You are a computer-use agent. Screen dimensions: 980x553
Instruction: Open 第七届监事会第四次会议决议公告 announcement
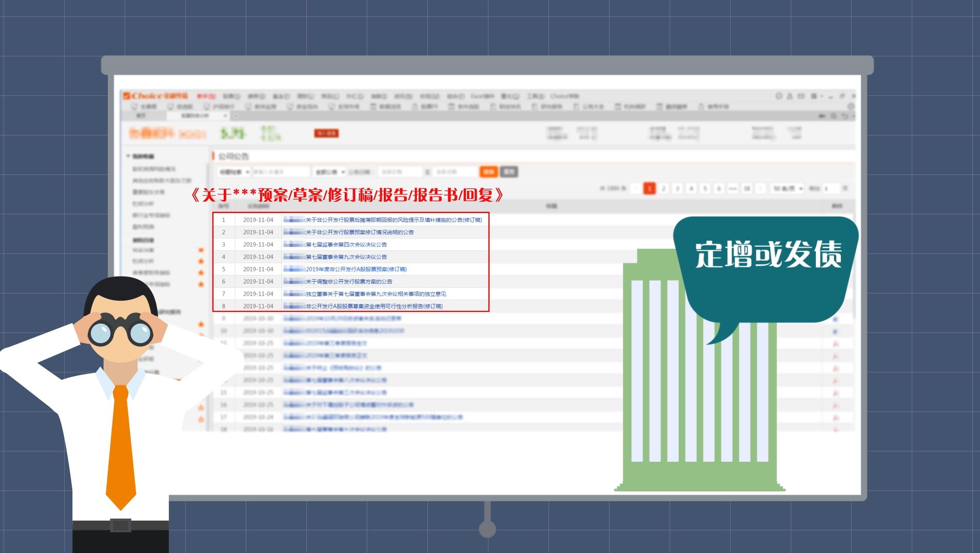[346, 245]
